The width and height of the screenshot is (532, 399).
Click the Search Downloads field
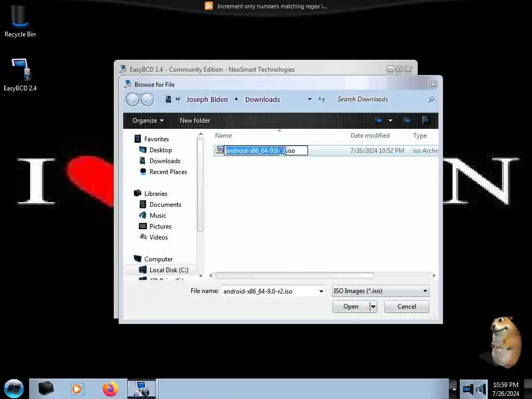[380, 99]
